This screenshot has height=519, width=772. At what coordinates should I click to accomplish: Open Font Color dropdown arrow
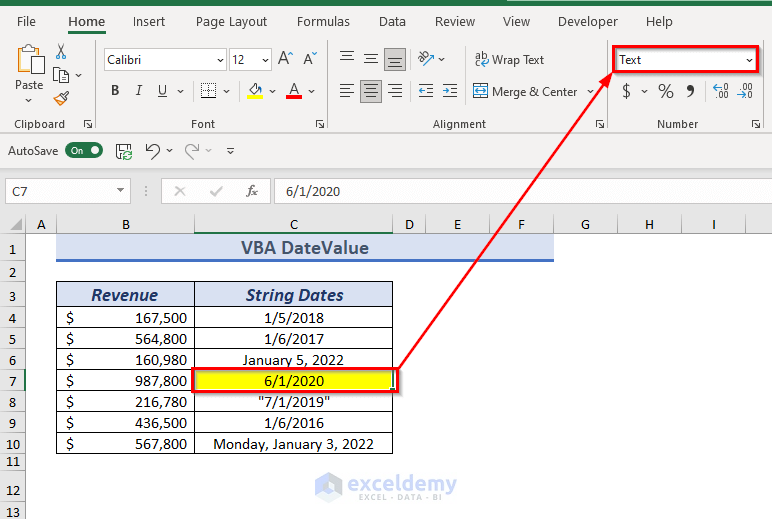[x=312, y=91]
